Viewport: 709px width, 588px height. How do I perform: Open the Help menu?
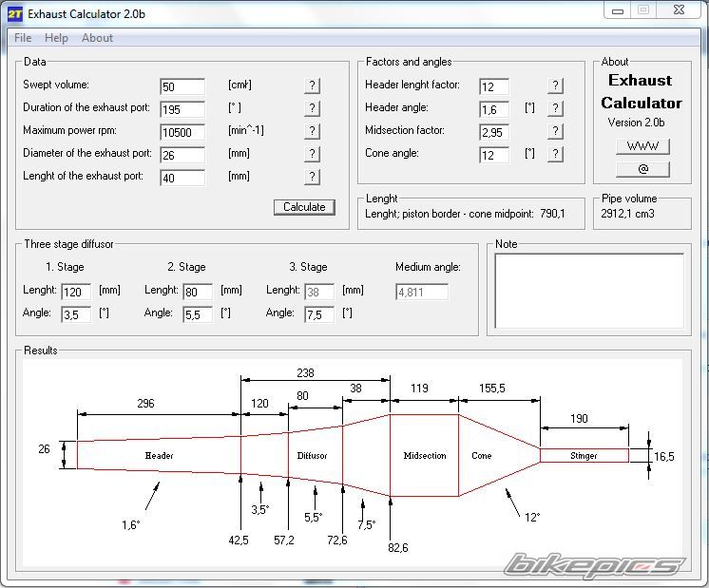click(x=56, y=38)
